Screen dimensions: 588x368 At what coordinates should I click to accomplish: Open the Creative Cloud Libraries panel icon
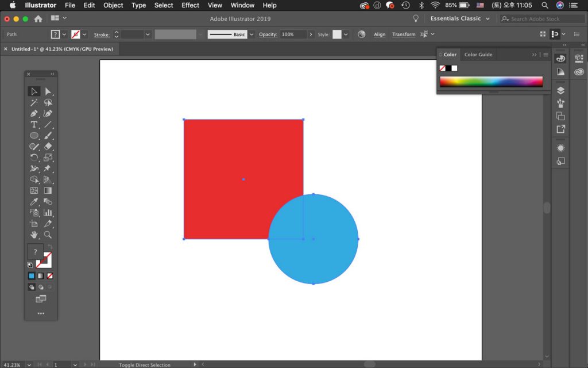point(579,72)
